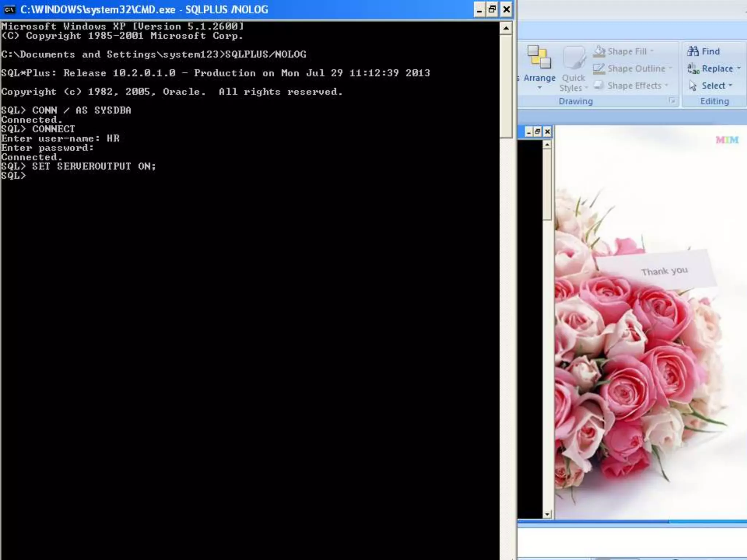
Task: Open Quick Styles gallery
Action: pyautogui.click(x=574, y=69)
